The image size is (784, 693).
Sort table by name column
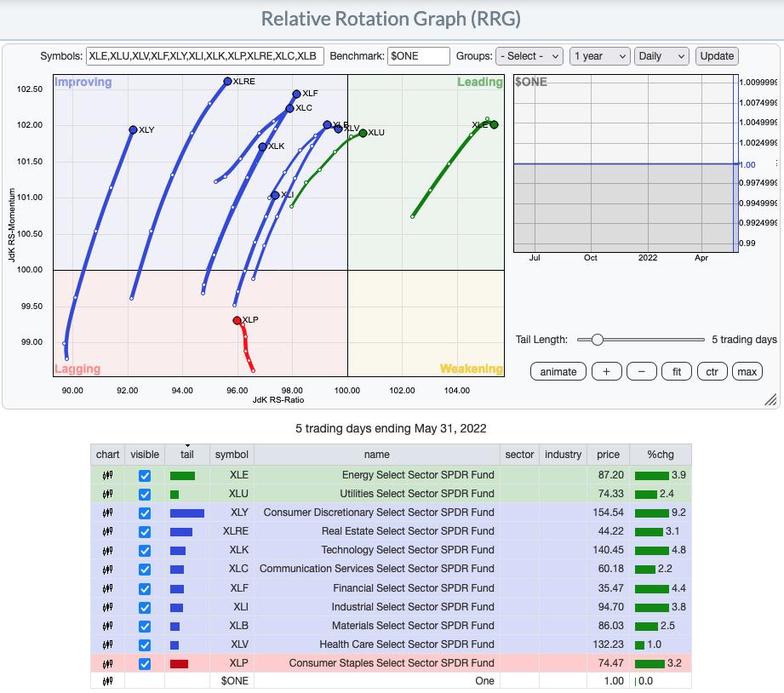(376, 455)
